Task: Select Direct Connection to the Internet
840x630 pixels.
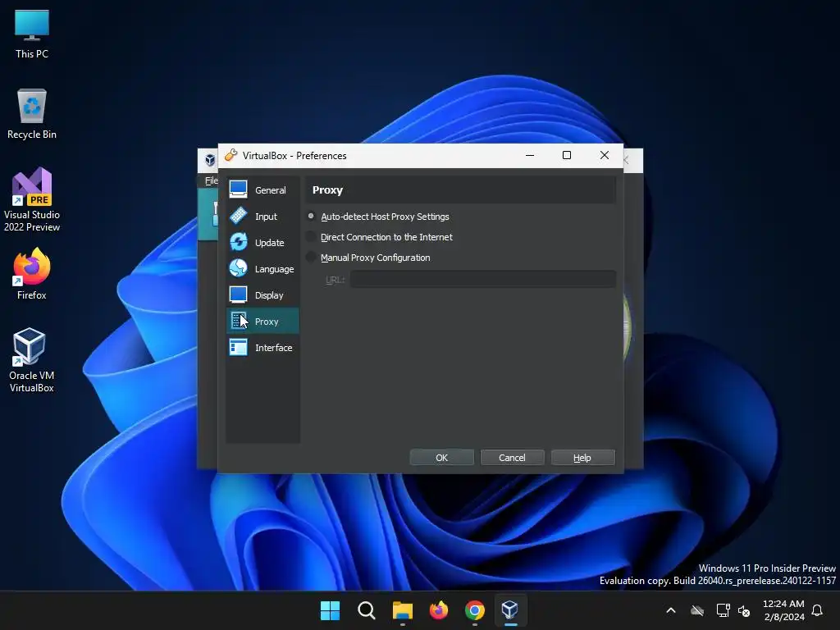Action: (381, 237)
